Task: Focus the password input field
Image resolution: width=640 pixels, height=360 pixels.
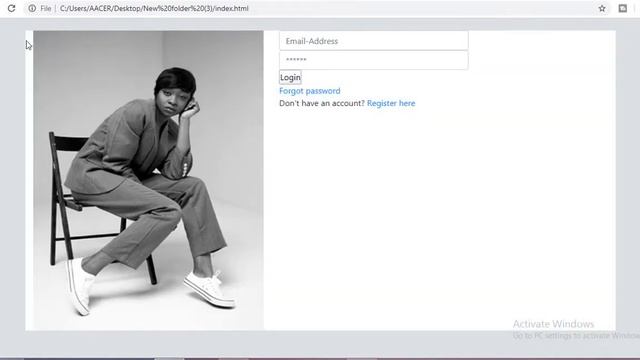Action: click(374, 60)
